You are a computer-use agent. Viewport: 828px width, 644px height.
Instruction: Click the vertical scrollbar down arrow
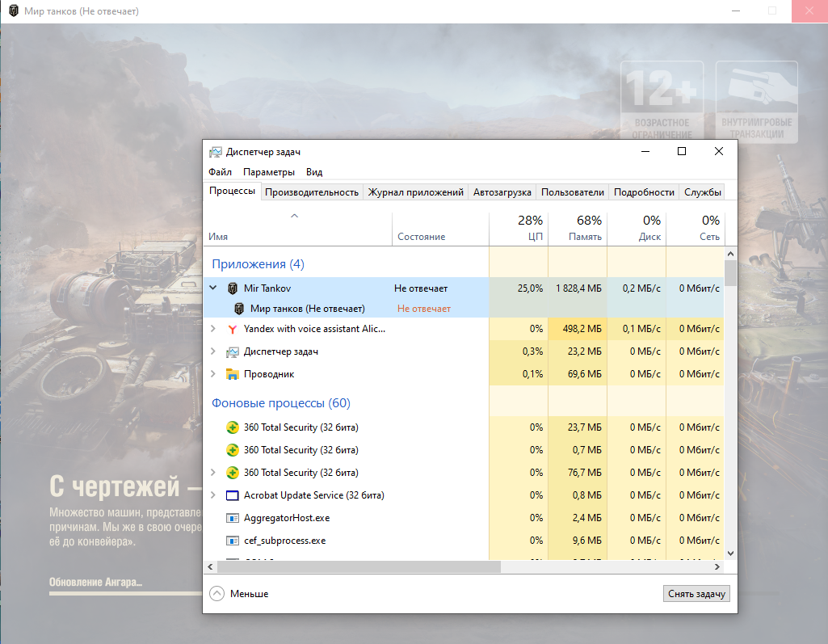click(x=731, y=554)
